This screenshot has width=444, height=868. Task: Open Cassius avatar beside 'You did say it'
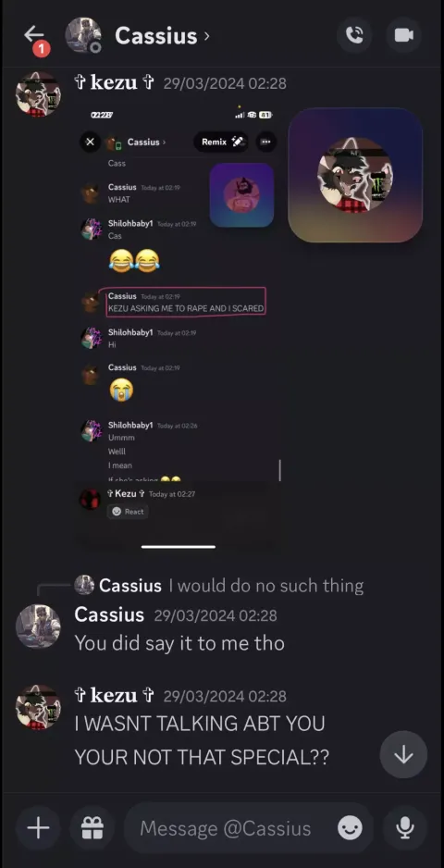38,626
